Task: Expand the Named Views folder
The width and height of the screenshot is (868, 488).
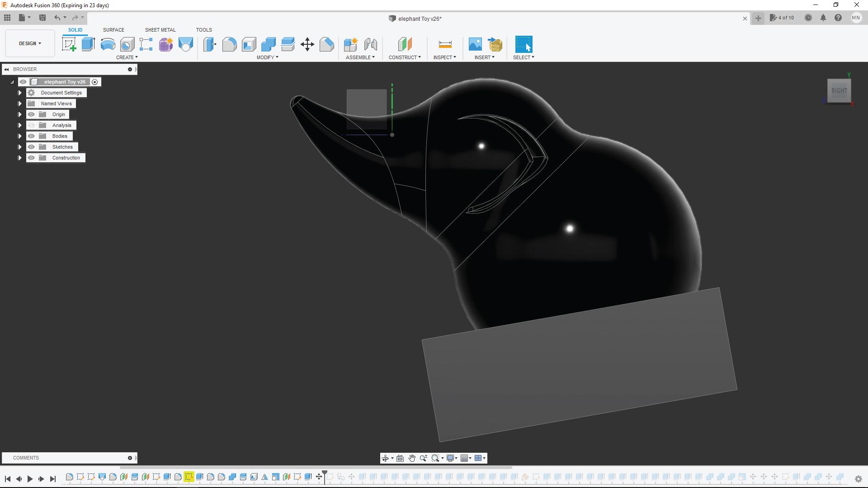Action: (x=20, y=103)
